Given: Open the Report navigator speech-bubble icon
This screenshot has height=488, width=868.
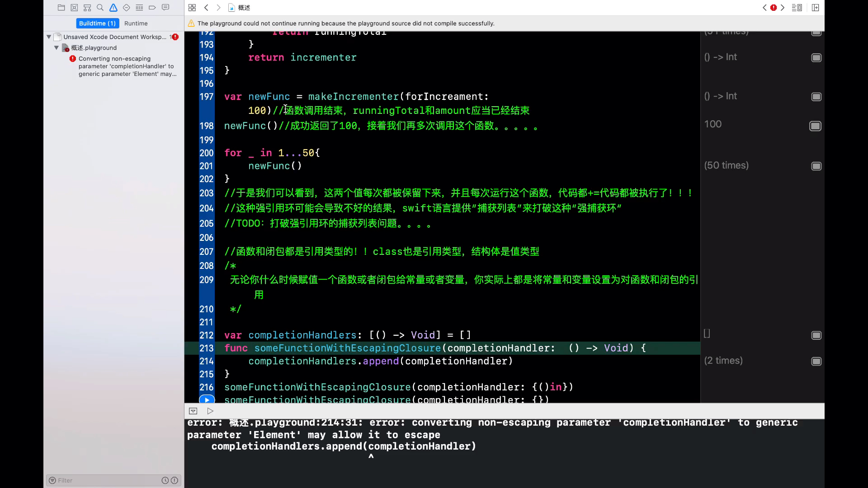Looking at the screenshot, I should [x=165, y=8].
